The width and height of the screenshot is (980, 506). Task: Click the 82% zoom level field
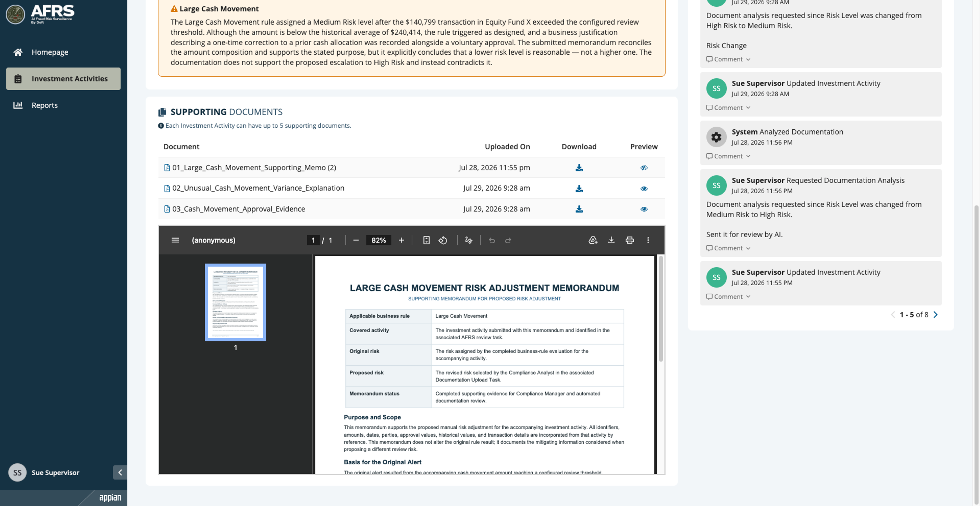[378, 240]
